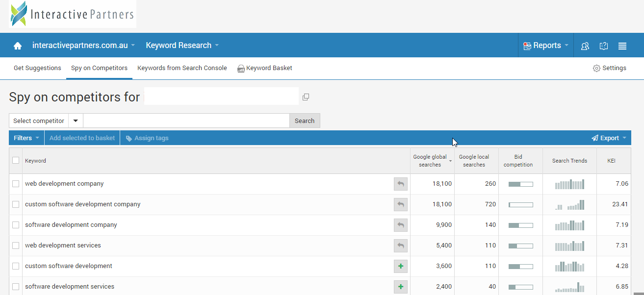Click the help book icon
This screenshot has width=644, height=295.
[x=604, y=46]
